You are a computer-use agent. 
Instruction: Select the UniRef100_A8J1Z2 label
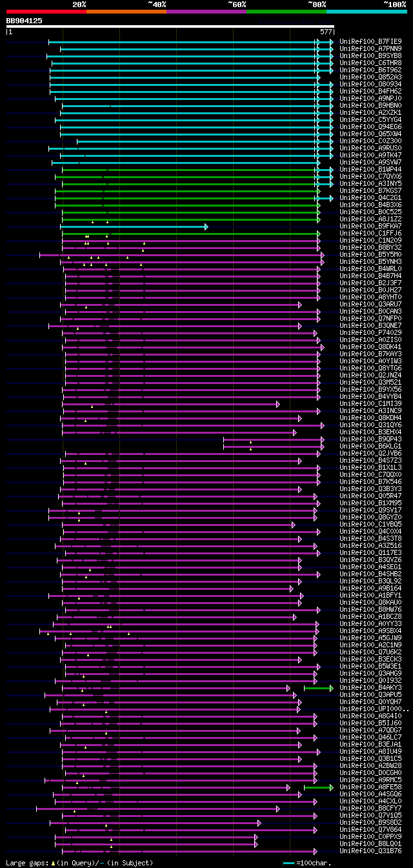pyautogui.click(x=370, y=219)
